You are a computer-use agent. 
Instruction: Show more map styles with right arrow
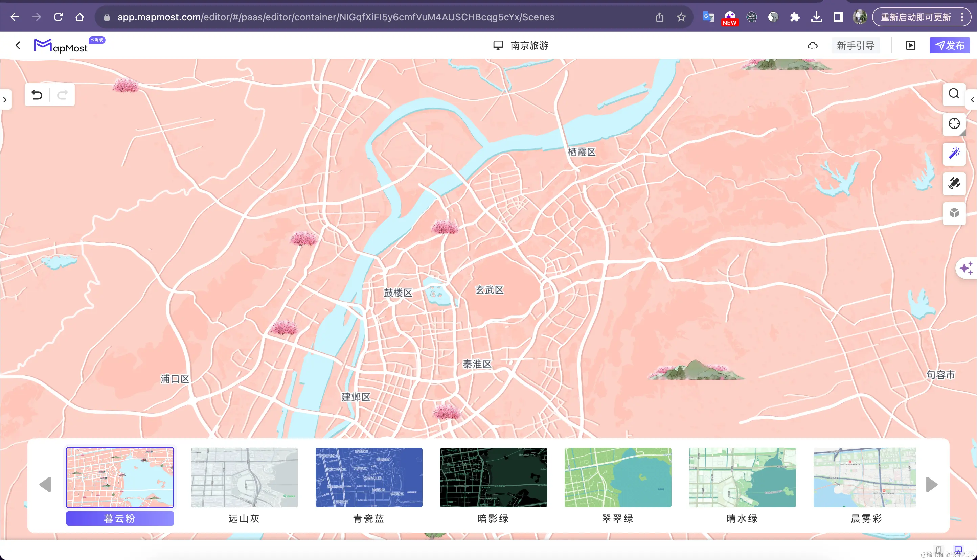pyautogui.click(x=931, y=485)
